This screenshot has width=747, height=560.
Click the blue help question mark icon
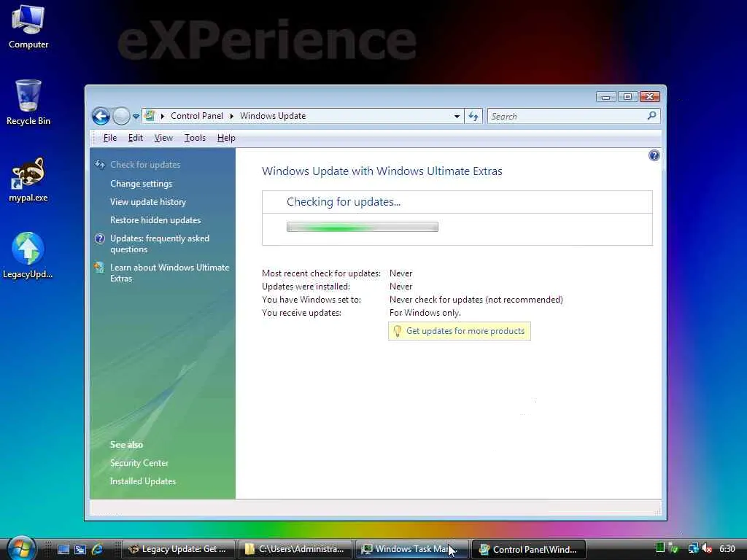tap(654, 155)
